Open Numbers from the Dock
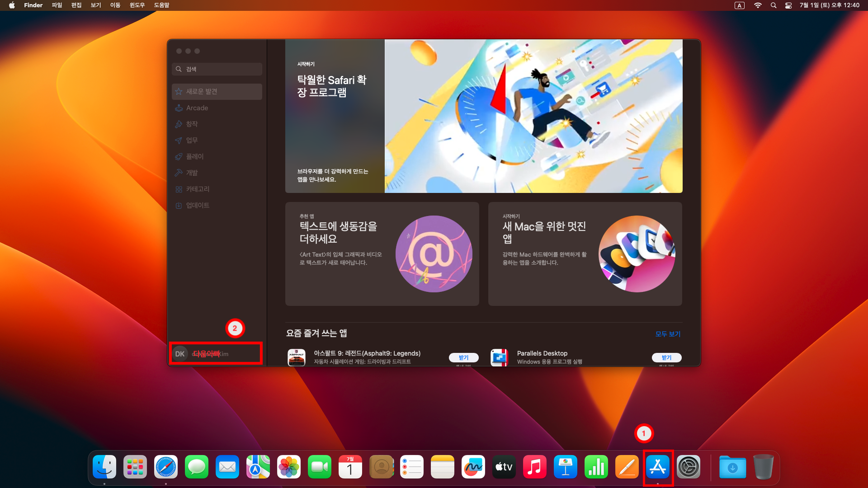This screenshot has height=488, width=868. (x=596, y=467)
